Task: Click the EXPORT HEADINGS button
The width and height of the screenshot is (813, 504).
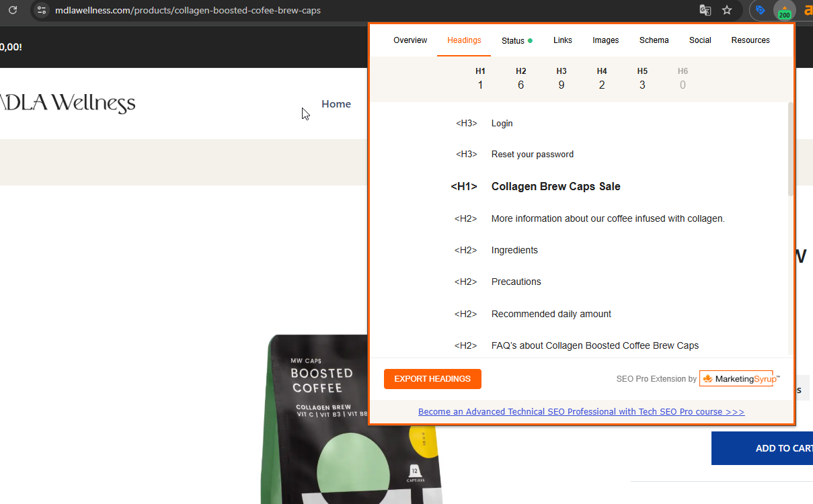Action: (432, 379)
